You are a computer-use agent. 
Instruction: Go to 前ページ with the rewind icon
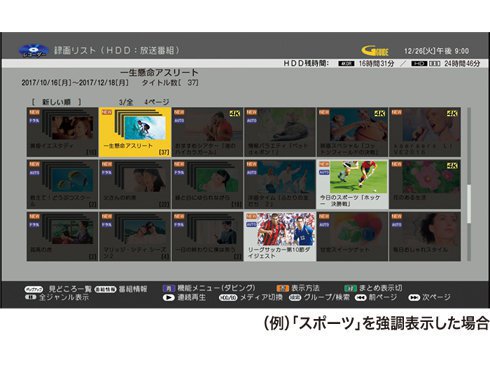(360, 297)
